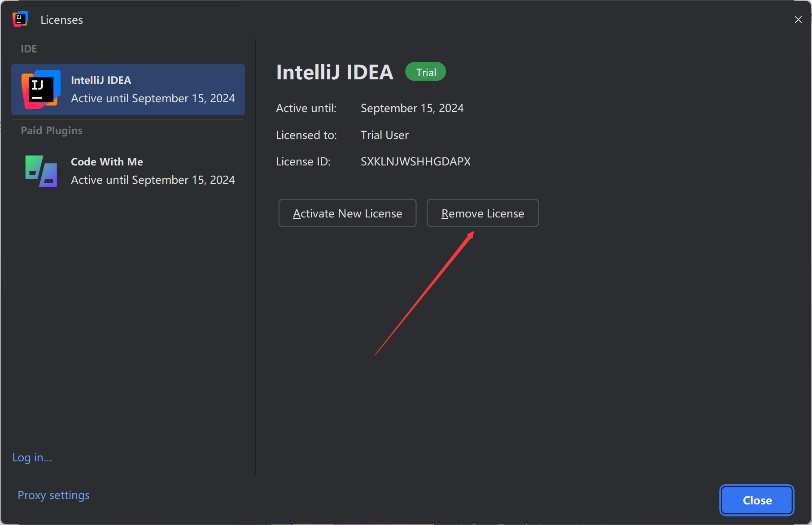Click the blue Close button

757,500
